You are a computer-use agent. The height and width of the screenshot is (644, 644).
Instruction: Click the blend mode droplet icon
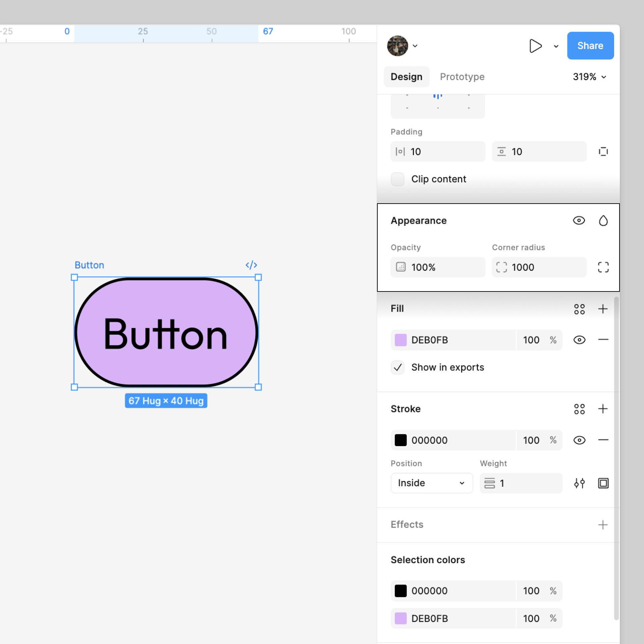(603, 221)
